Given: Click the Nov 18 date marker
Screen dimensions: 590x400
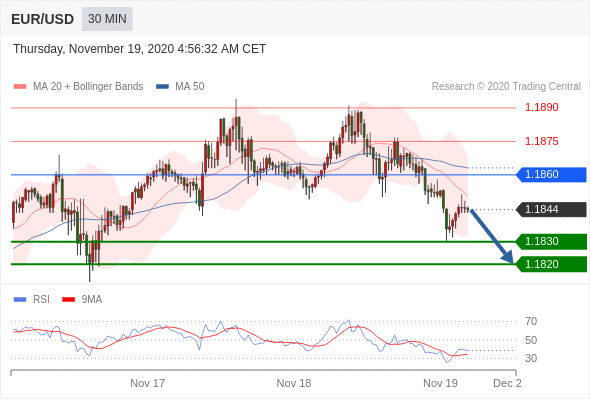Looking at the screenshot, I should pos(294,383).
